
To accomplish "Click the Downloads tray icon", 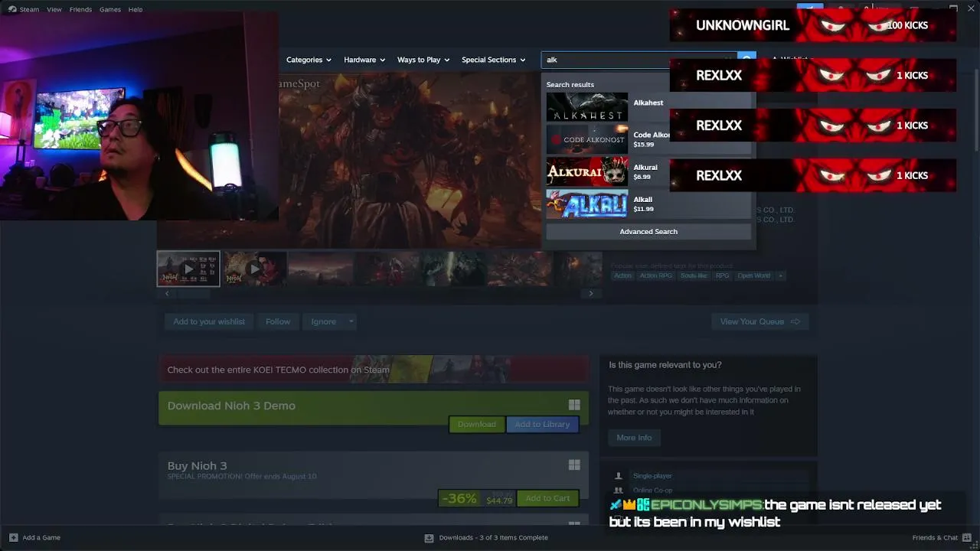I will pyautogui.click(x=430, y=538).
